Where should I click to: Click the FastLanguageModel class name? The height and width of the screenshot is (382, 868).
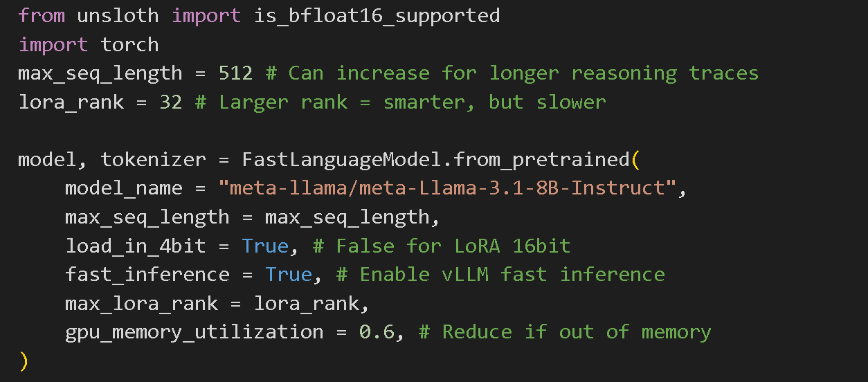tap(347, 160)
